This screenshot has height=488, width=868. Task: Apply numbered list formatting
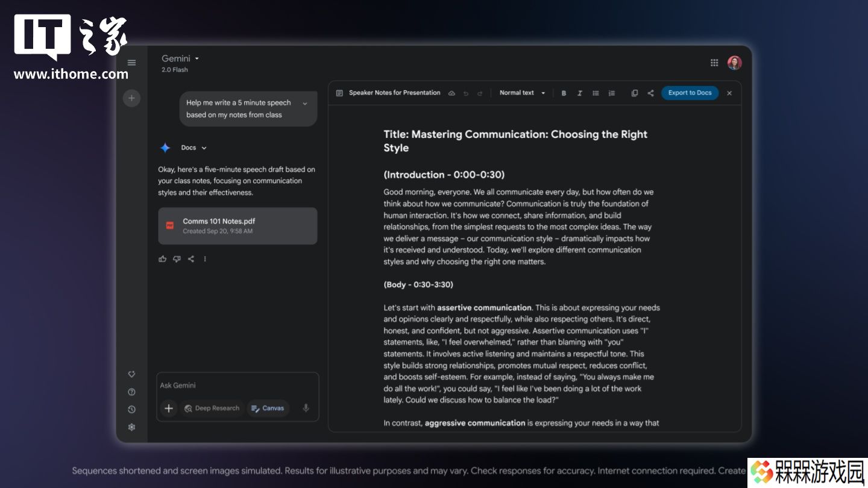pos(612,93)
